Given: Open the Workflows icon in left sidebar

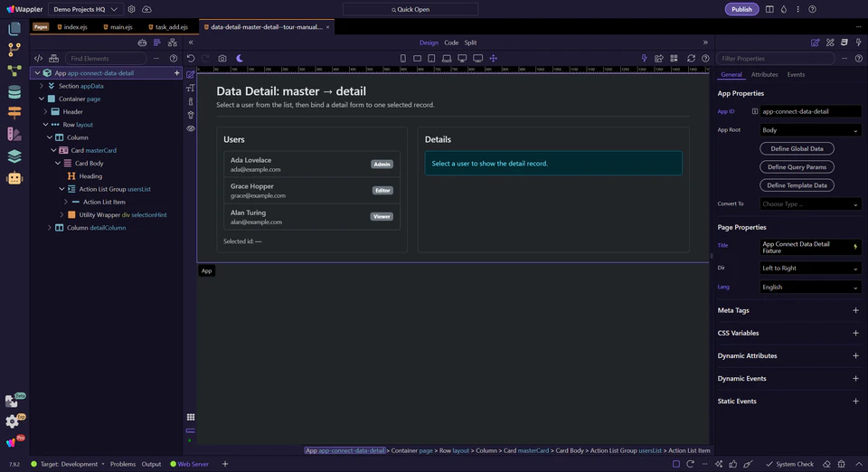Looking at the screenshot, I should click(14, 71).
